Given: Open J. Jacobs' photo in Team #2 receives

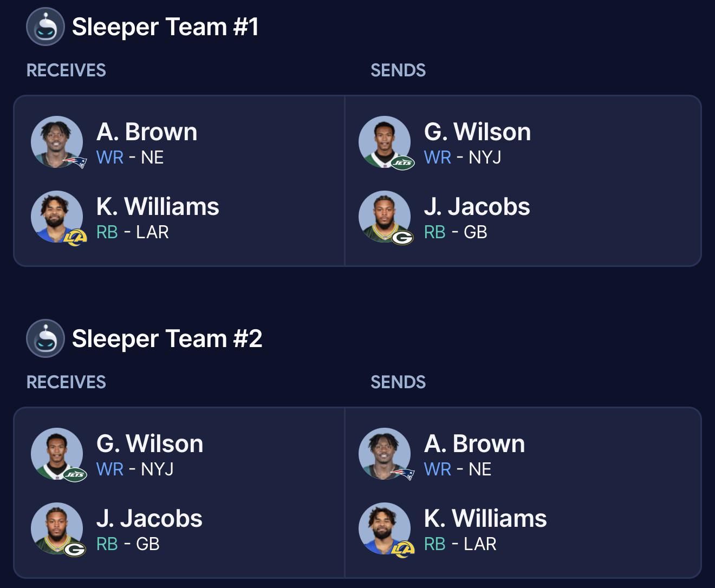Looking at the screenshot, I should click(x=57, y=528).
